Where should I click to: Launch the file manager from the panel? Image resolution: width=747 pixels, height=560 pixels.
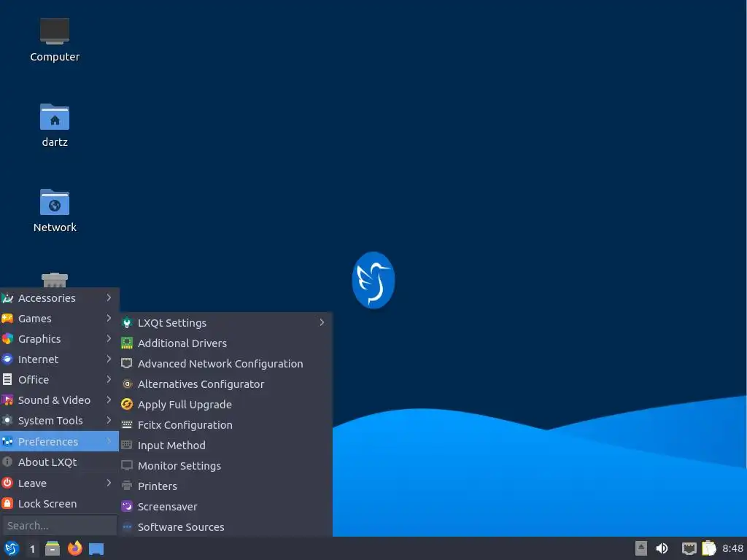click(53, 548)
